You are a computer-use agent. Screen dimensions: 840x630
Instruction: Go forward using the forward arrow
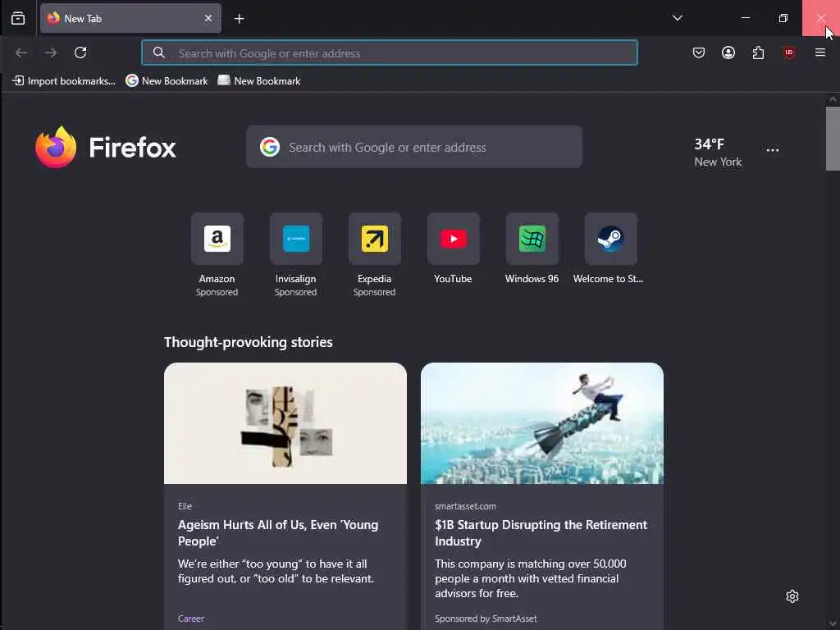coord(51,52)
